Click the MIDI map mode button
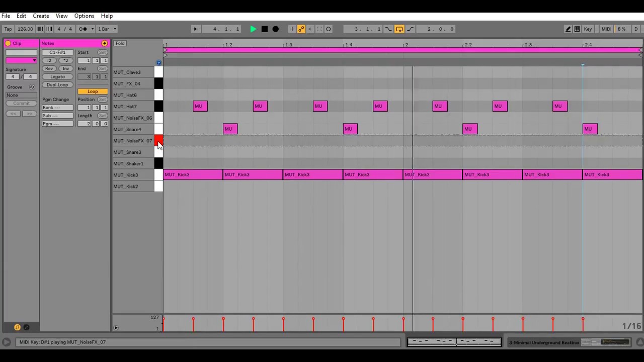This screenshot has height=362, width=644. click(x=606, y=29)
